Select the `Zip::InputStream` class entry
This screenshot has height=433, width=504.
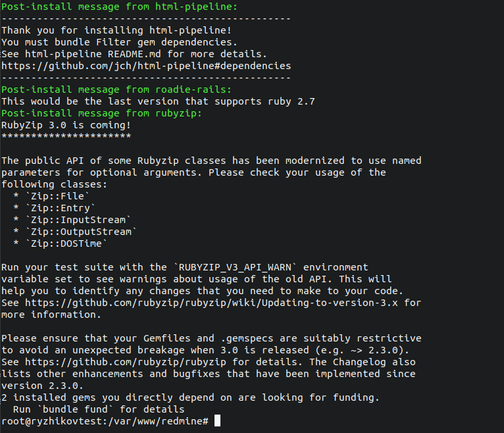tap(78, 220)
